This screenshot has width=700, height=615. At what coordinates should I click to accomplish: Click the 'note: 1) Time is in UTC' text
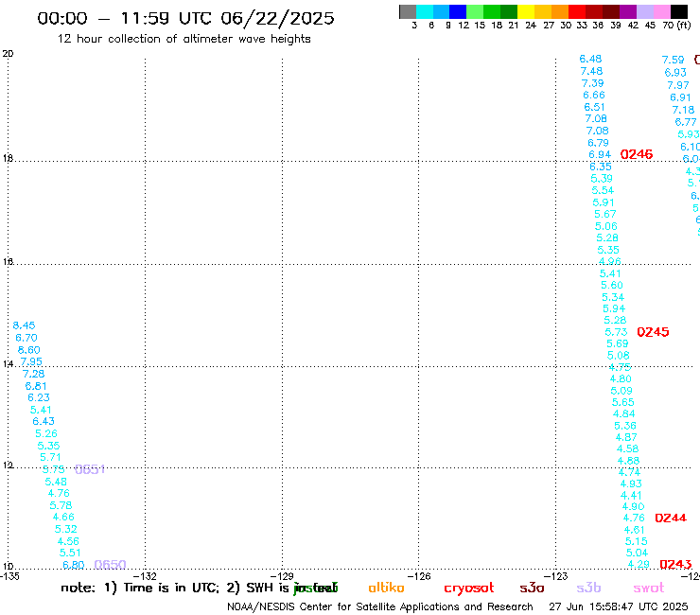click(140, 588)
